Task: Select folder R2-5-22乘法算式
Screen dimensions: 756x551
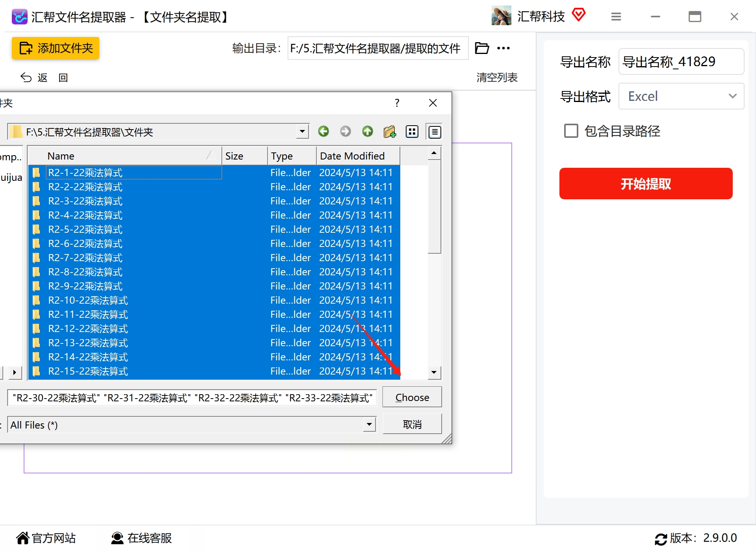Action: pyautogui.click(x=214, y=229)
